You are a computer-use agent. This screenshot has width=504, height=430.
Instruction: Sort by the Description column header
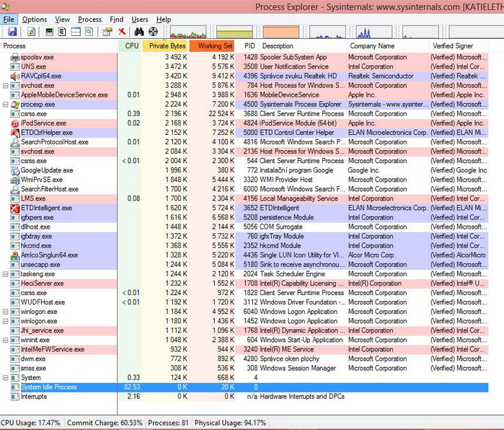(x=303, y=46)
